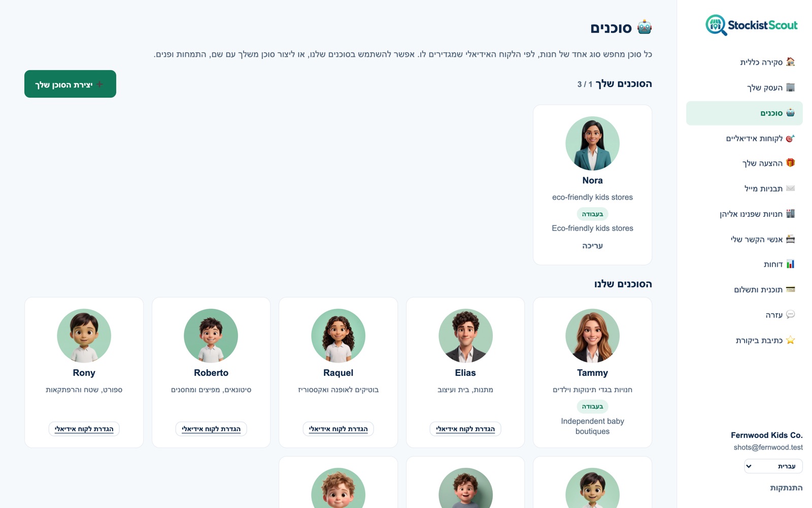Image resolution: width=812 pixels, height=508 pixels.
Task: Click הגדרת לקוח אידיאלי for Elias
Action: [x=465, y=429]
